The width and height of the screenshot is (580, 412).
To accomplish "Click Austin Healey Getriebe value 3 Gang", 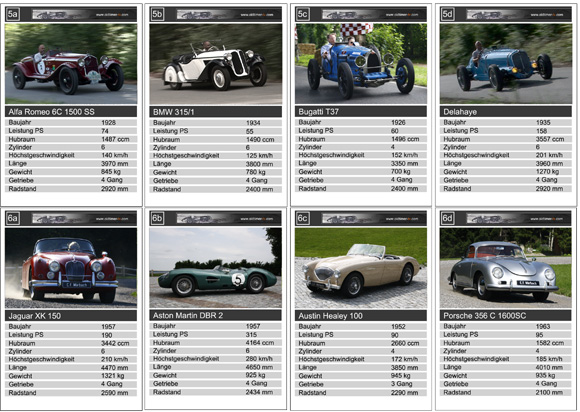I will pos(402,384).
